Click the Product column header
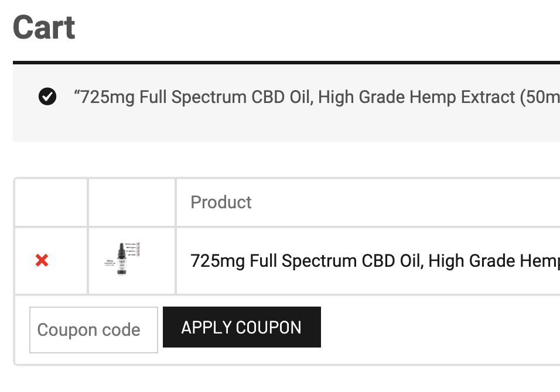 tap(221, 202)
